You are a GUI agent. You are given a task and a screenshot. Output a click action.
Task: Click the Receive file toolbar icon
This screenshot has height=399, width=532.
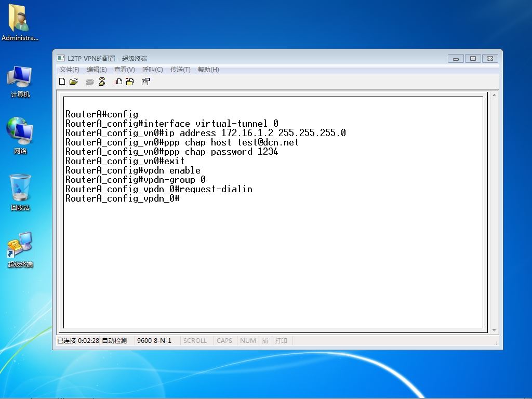point(130,82)
